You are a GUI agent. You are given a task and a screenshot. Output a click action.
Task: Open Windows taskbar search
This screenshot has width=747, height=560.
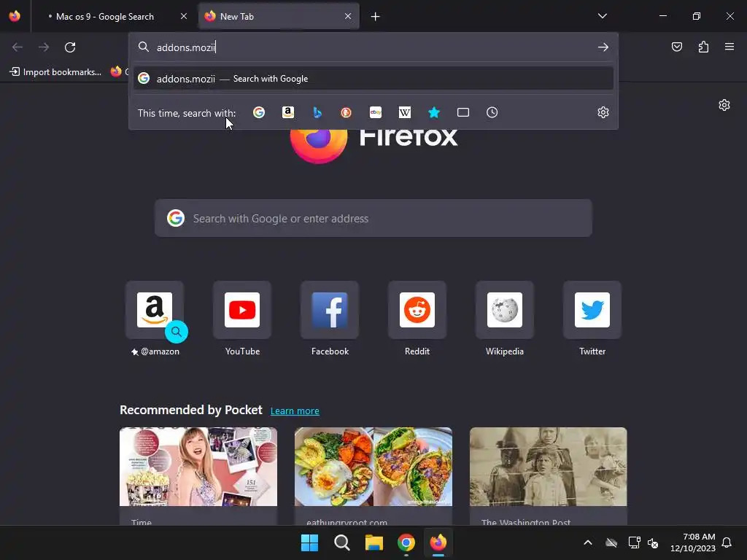tap(342, 542)
